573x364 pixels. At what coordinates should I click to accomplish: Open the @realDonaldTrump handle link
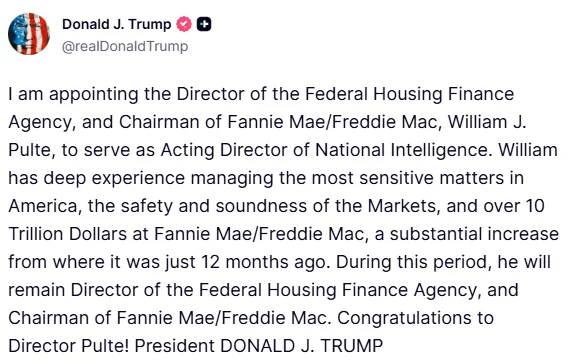click(125, 46)
